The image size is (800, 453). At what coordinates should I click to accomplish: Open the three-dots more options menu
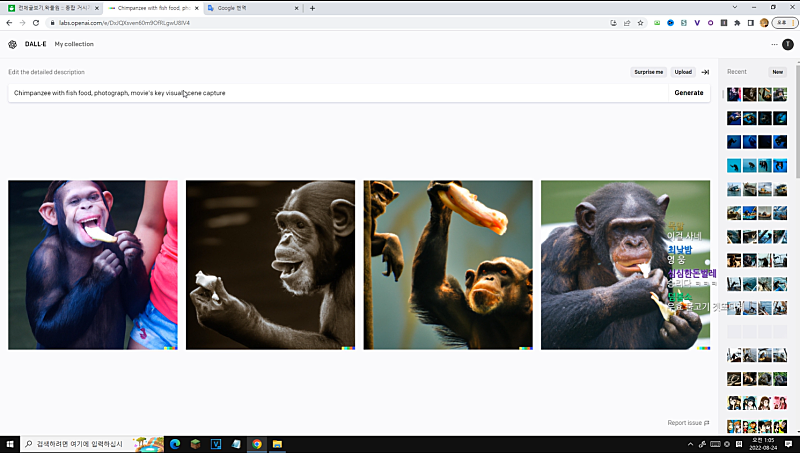(774, 44)
